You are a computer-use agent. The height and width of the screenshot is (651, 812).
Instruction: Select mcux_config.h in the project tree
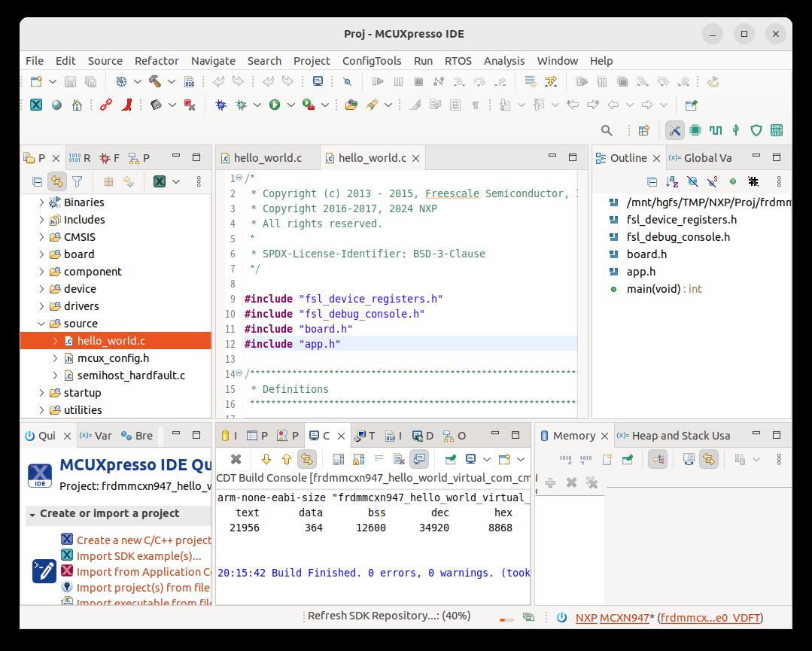[113, 358]
